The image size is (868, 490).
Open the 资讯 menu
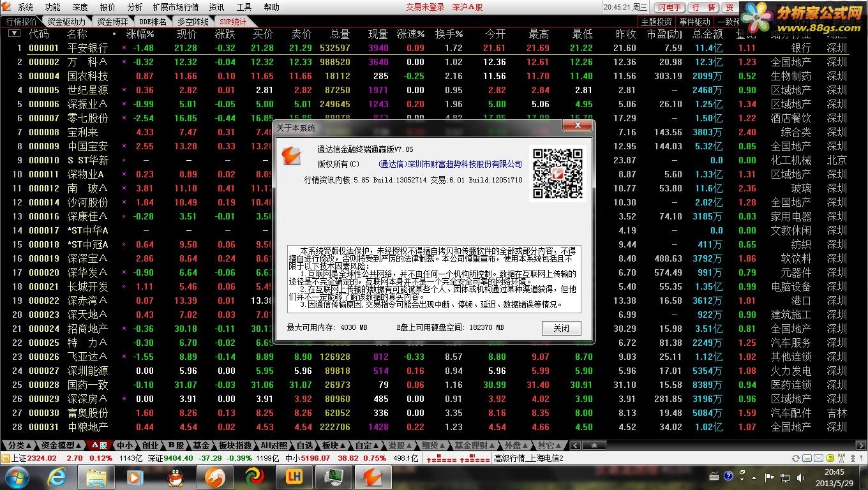(217, 7)
